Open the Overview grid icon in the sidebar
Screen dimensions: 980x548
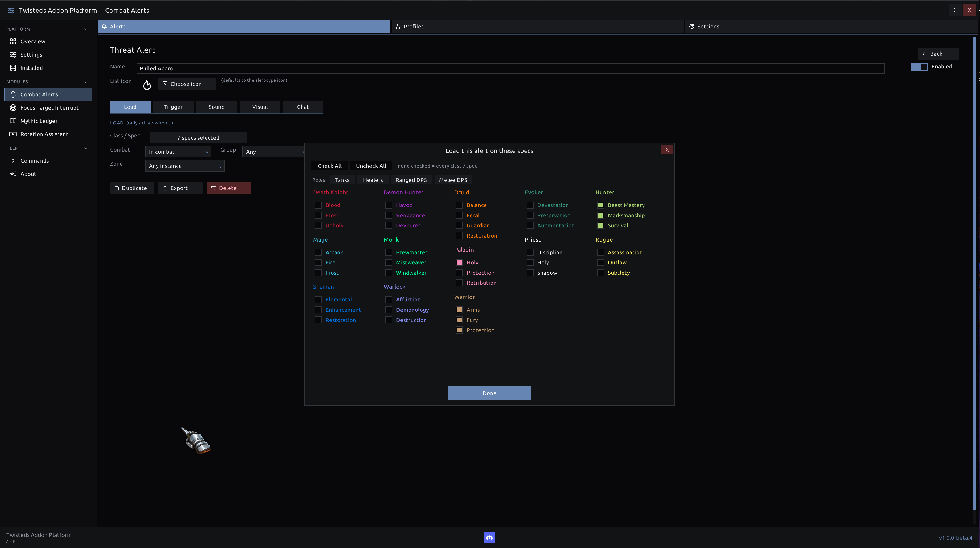13,41
